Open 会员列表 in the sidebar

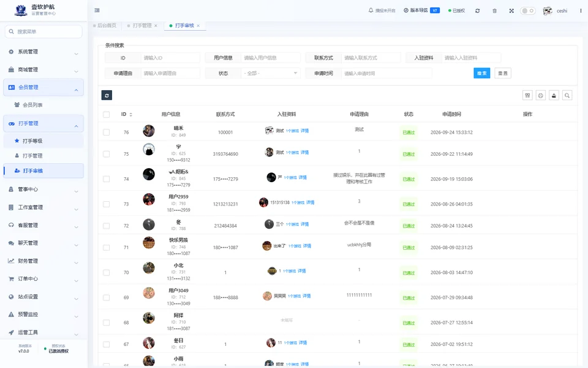coord(43,105)
